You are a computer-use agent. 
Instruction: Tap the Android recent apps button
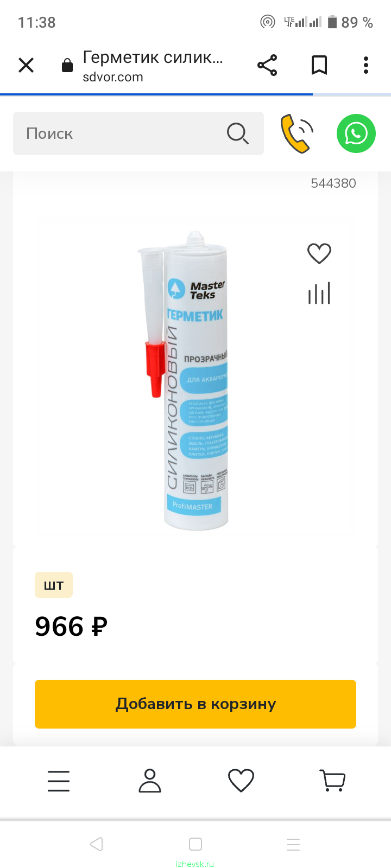point(293,844)
